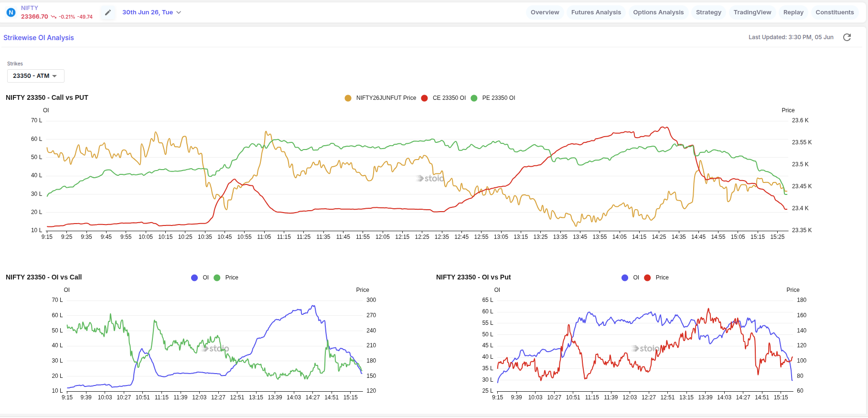Click the green PE 23350 OI legend dot

(x=474, y=98)
